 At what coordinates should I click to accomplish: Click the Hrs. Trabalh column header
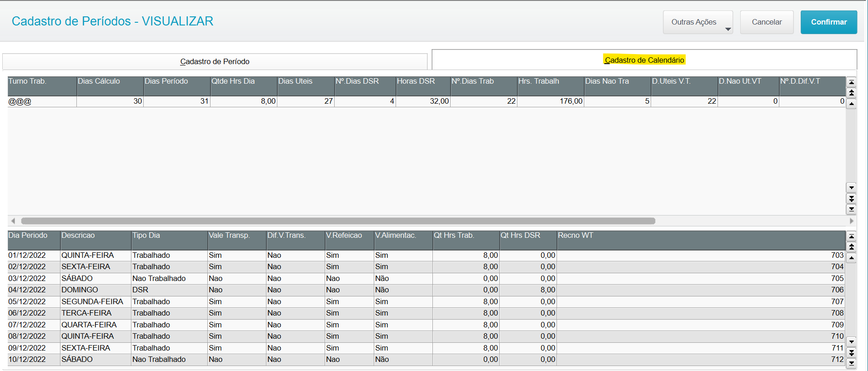(551, 86)
